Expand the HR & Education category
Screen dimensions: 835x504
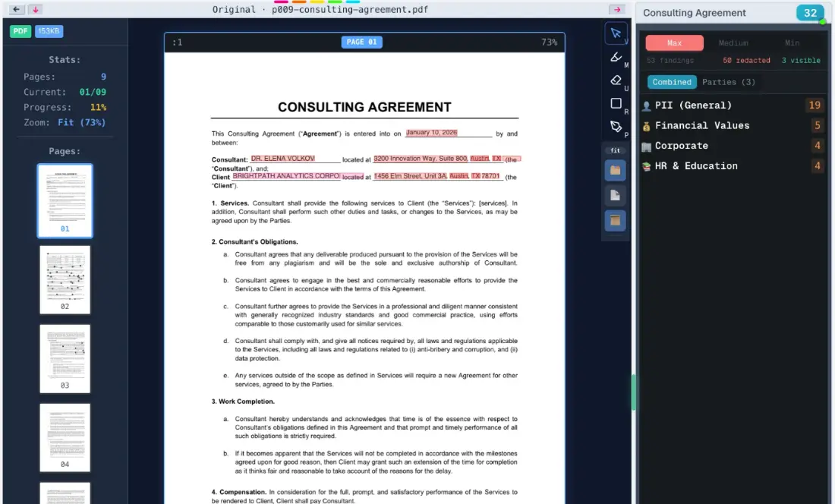click(x=733, y=166)
